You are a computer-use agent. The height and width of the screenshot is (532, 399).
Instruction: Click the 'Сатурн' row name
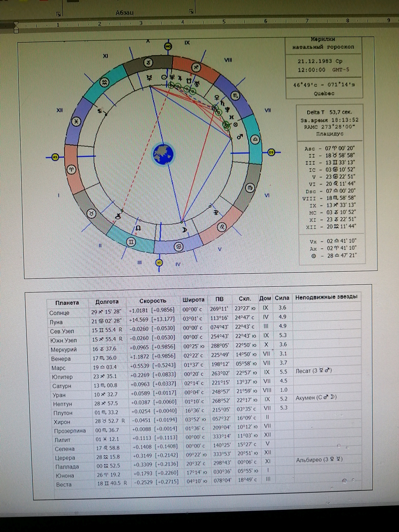tap(62, 386)
